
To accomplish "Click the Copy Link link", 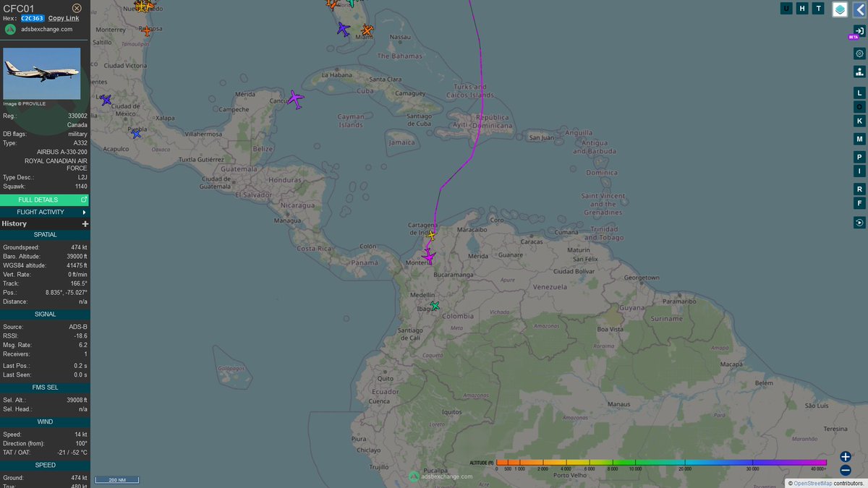I will (x=64, y=18).
